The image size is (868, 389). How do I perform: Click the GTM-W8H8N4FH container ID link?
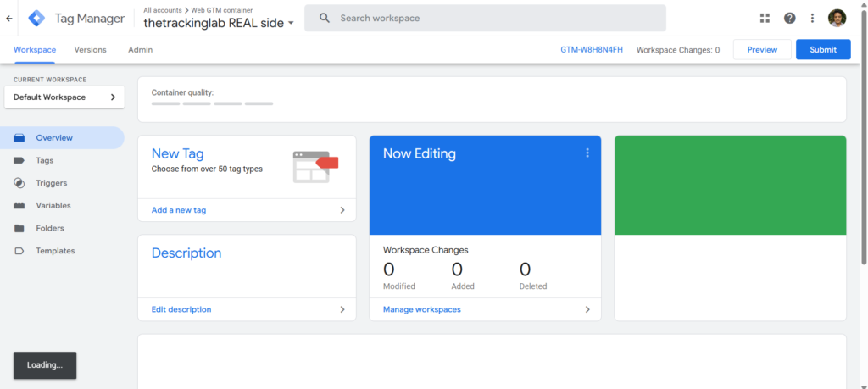(591, 50)
